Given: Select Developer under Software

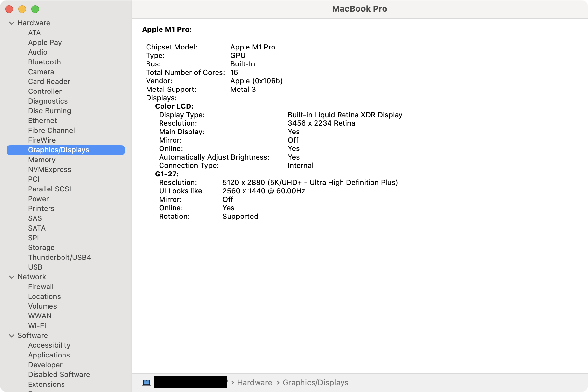Looking at the screenshot, I should pyautogui.click(x=45, y=365).
